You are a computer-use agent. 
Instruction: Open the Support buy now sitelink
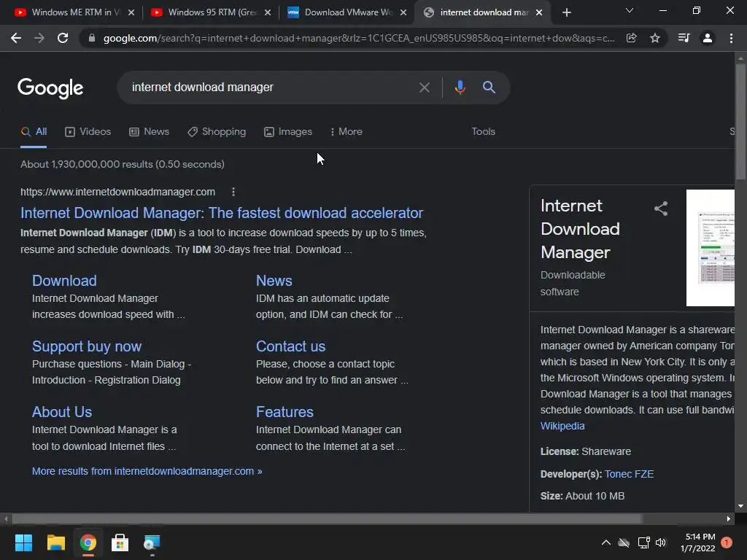coord(87,346)
